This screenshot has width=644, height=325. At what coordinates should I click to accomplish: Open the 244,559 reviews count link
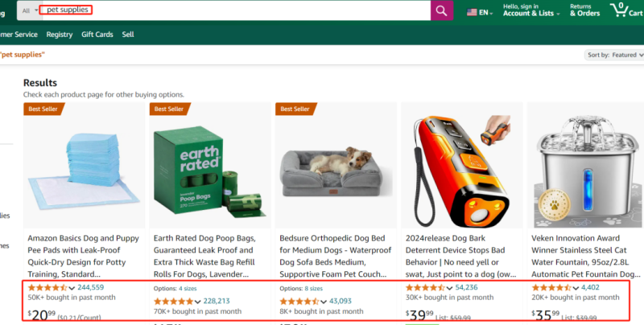91,287
